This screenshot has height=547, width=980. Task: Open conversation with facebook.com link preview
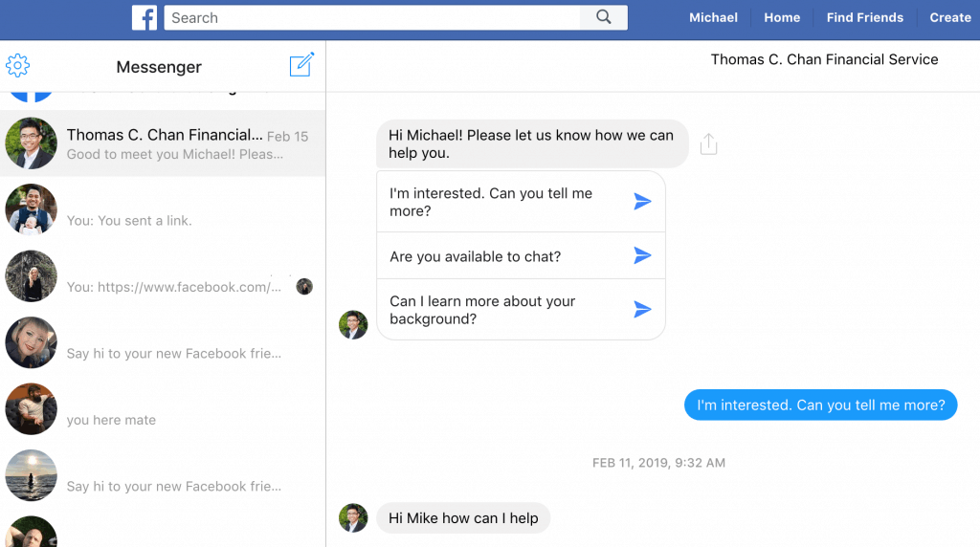(x=163, y=276)
